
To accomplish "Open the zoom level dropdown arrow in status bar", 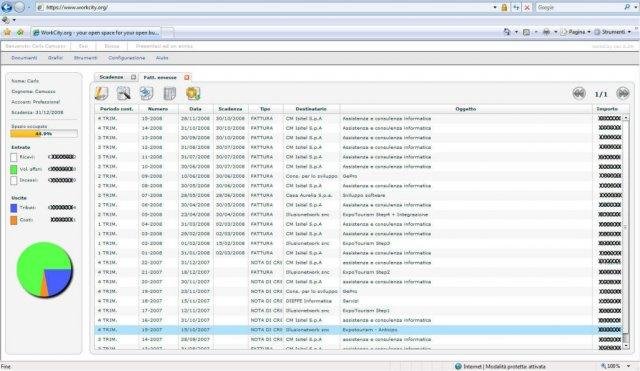I will coord(629,366).
